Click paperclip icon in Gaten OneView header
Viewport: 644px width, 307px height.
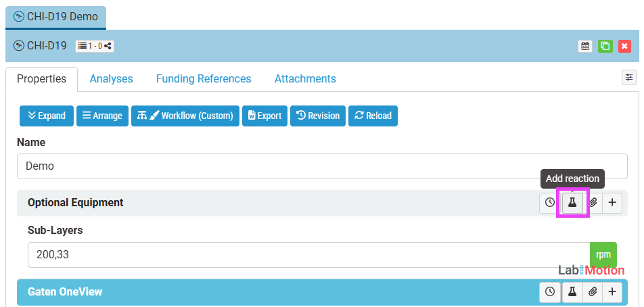point(593,291)
